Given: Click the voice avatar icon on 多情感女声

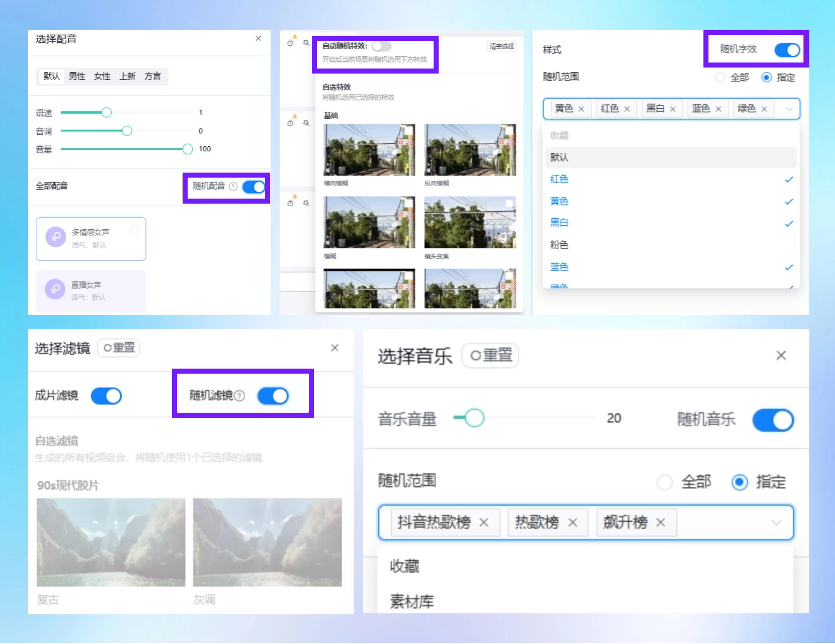Looking at the screenshot, I should [x=55, y=237].
